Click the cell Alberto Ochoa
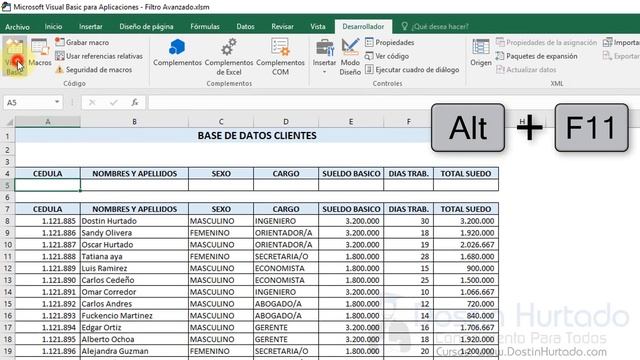This screenshot has height=360, width=640. tap(134, 339)
